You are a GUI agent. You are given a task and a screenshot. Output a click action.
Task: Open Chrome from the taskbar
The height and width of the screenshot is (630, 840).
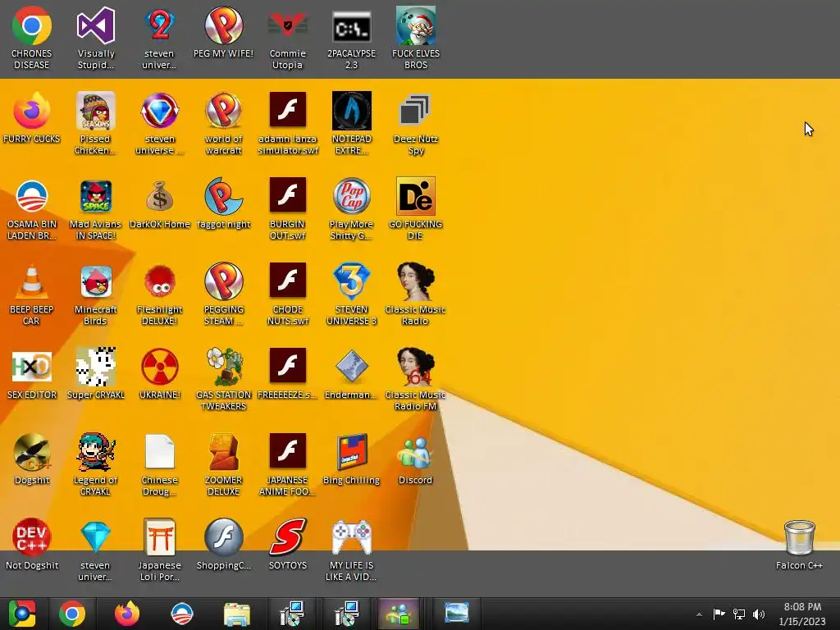point(72,614)
